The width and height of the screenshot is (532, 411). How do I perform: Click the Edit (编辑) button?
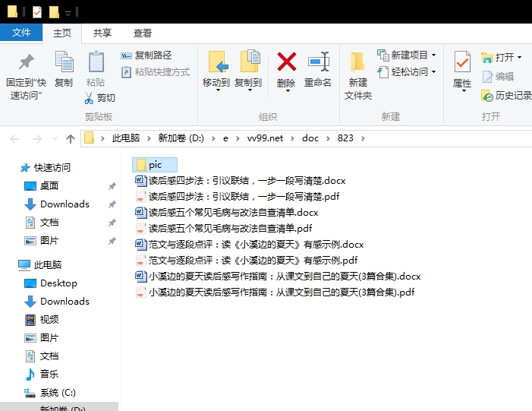498,77
